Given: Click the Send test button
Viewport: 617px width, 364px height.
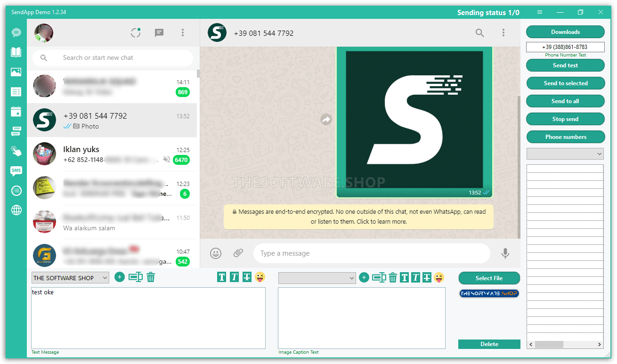Looking at the screenshot, I should point(565,65).
